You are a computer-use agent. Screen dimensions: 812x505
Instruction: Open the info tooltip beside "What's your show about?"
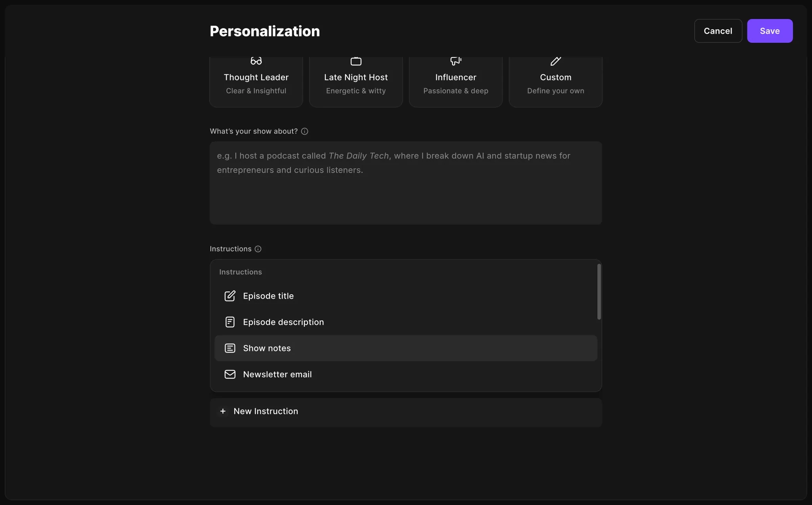pyautogui.click(x=304, y=131)
